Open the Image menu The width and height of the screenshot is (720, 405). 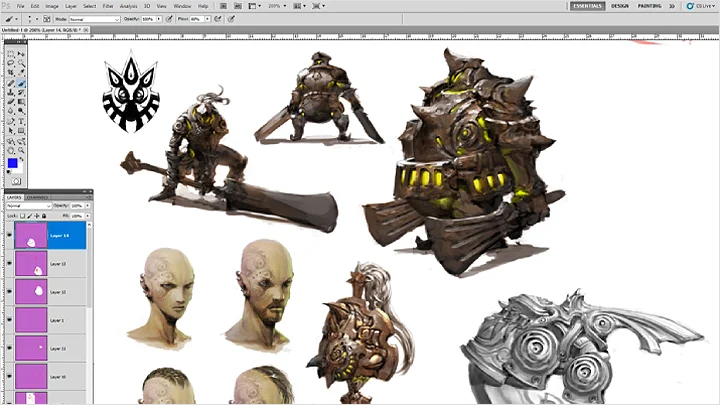coord(52,6)
